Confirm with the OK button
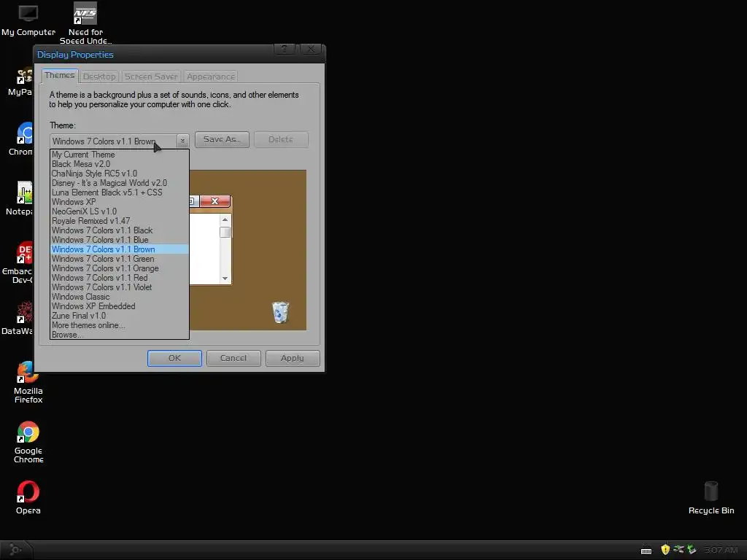This screenshot has width=747, height=560. (x=174, y=358)
